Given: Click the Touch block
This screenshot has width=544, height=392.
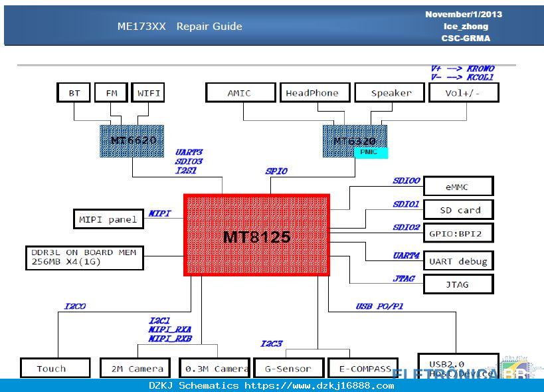Looking at the screenshot, I should click(56, 368).
